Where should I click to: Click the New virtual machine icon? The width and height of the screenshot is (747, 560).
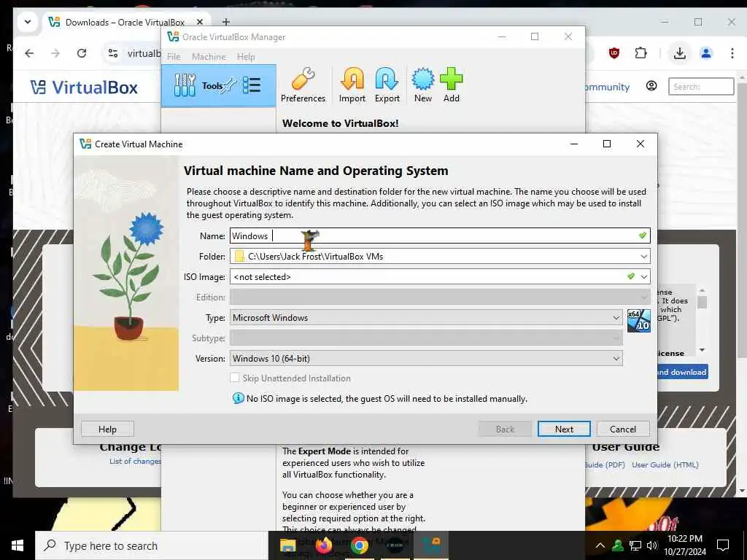(422, 86)
